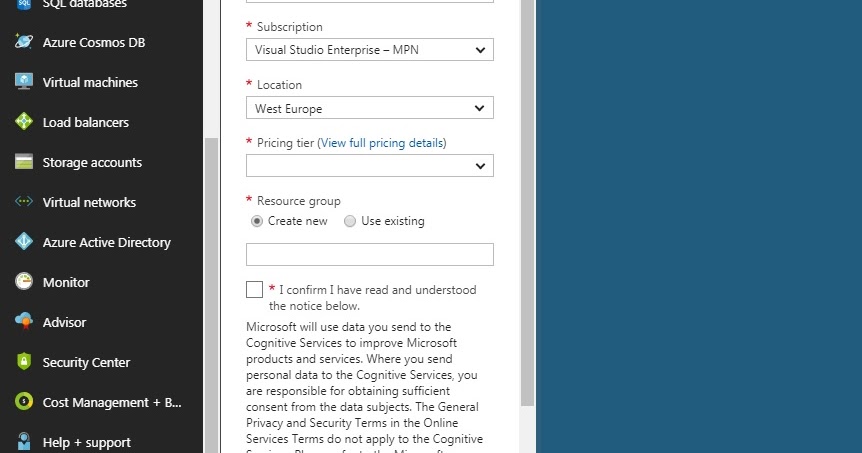Click the Security Center shield icon
Viewport: 862px width, 453px height.
[x=24, y=362]
